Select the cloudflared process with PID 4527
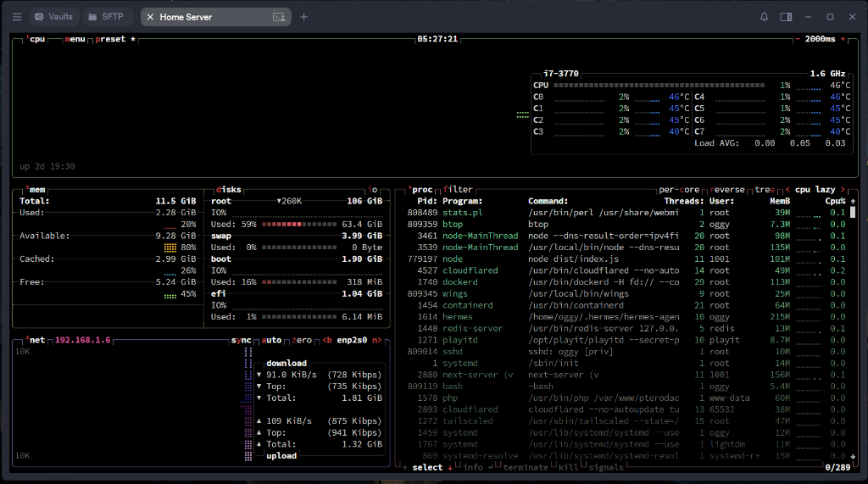The height and width of the screenshot is (484, 868). click(626, 270)
